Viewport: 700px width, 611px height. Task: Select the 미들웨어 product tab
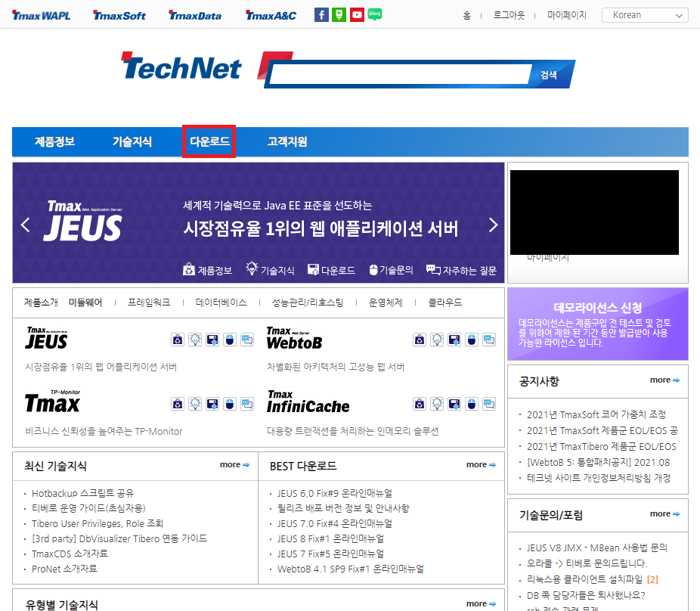click(x=85, y=302)
